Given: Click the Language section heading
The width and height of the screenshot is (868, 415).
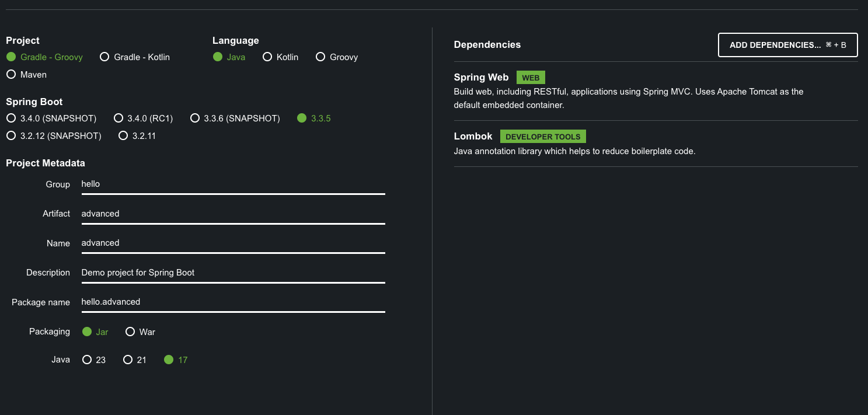Looking at the screenshot, I should point(236,41).
